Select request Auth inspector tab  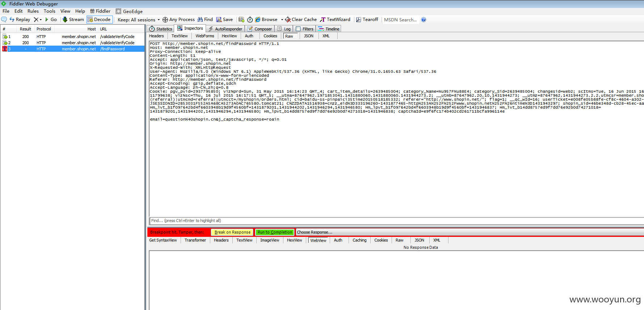[249, 36]
